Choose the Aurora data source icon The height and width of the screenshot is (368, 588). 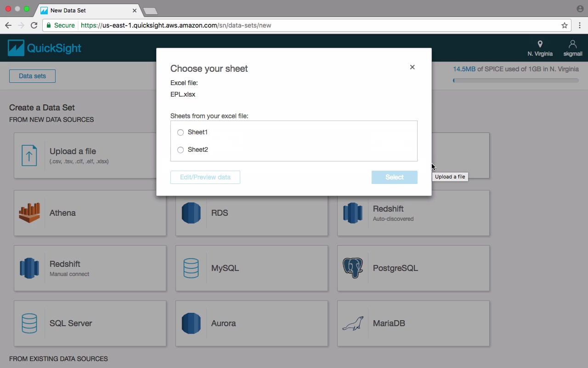coord(191,323)
